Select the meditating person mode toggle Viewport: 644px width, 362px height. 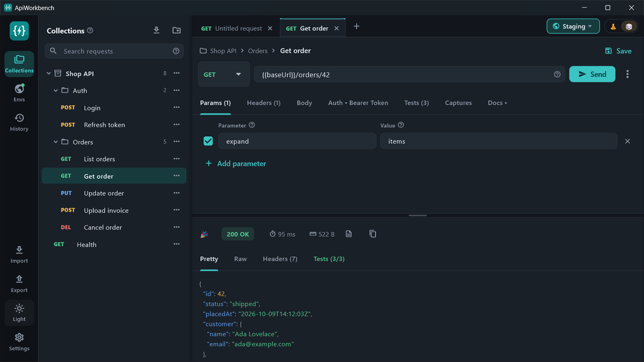coord(613,27)
